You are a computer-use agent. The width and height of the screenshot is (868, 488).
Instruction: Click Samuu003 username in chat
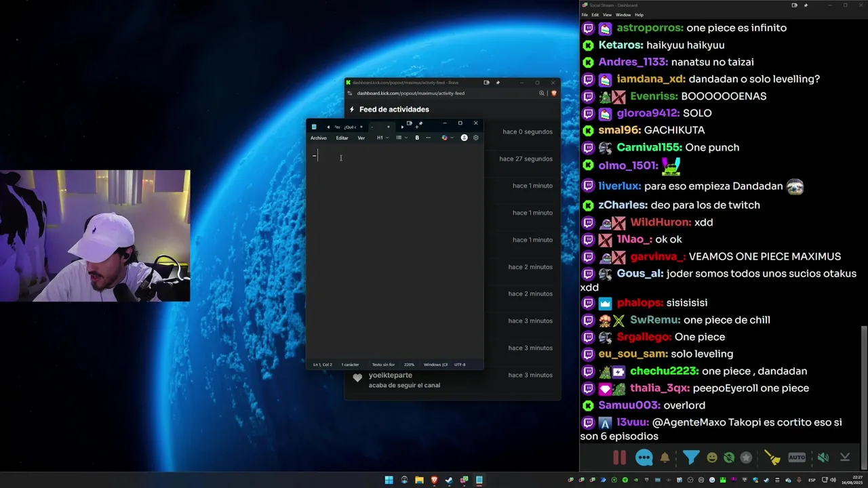[x=629, y=405]
